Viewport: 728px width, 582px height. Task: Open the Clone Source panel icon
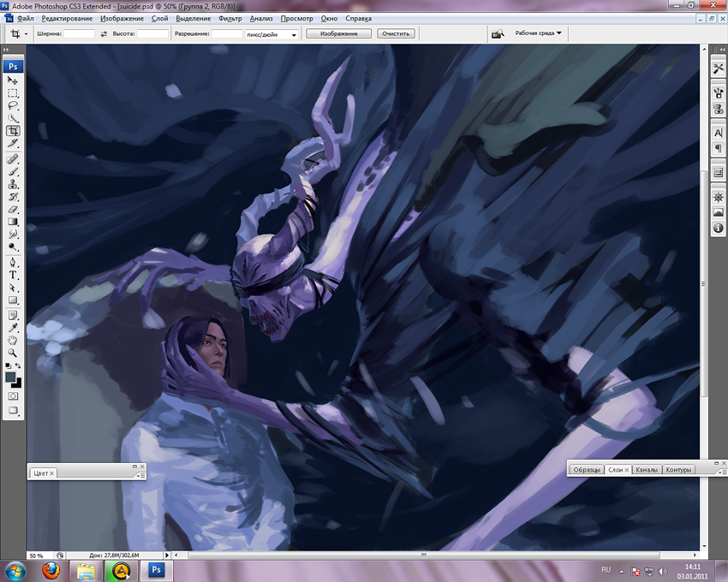[719, 109]
